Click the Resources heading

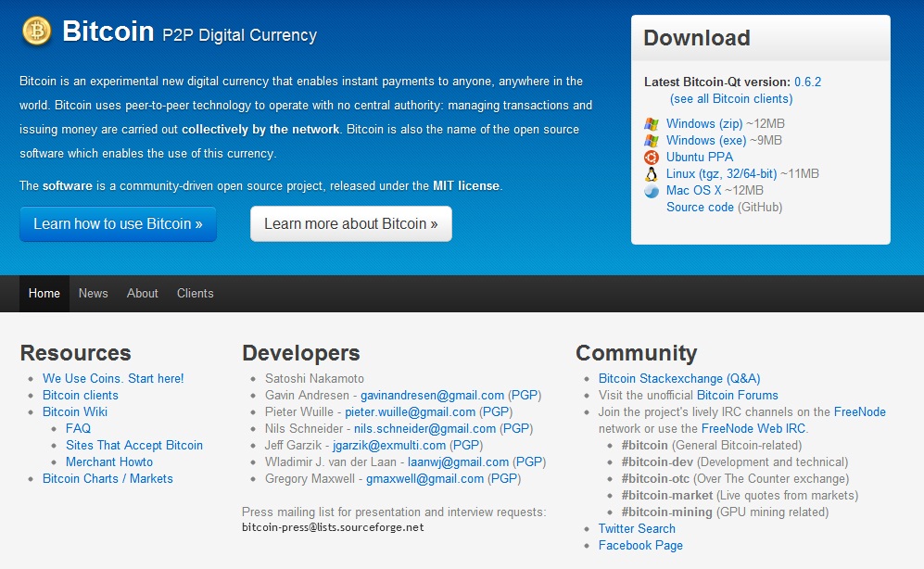tap(75, 353)
